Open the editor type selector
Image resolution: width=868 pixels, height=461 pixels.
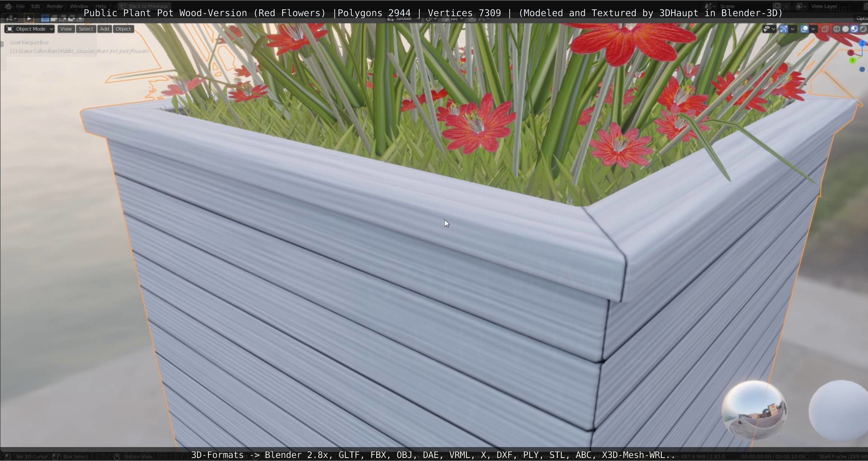(x=11, y=18)
